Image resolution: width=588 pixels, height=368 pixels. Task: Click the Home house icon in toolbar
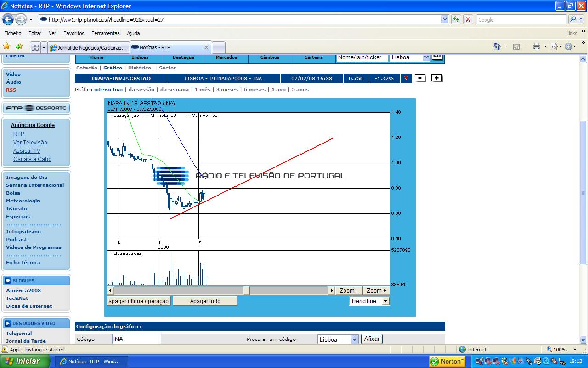point(497,46)
